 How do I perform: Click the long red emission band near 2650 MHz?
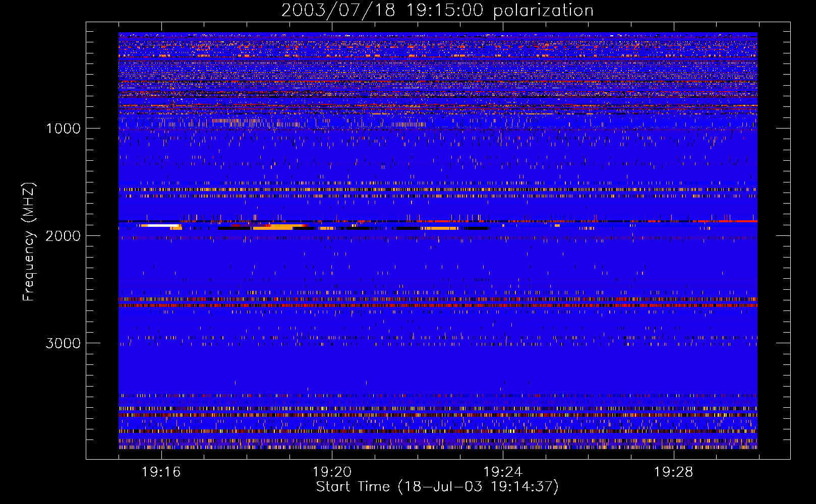[438, 305]
